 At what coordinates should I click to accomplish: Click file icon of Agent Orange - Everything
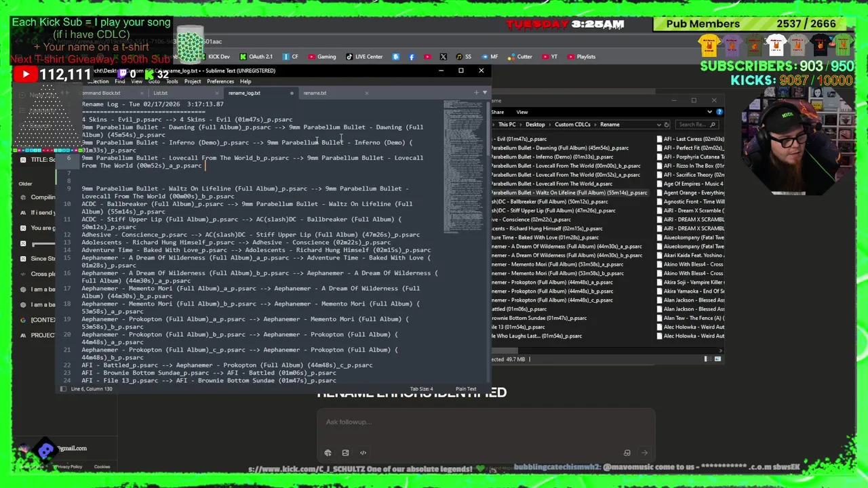660,192
